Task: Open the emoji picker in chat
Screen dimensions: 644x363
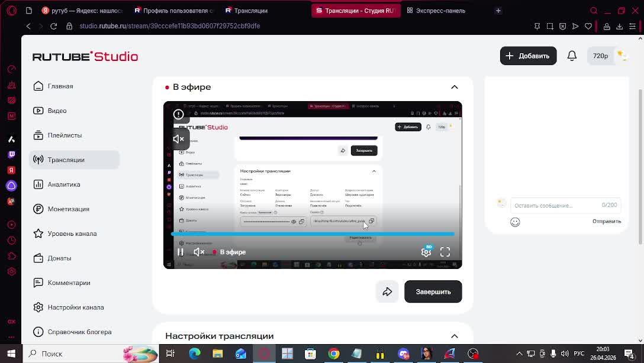Action: coord(515,222)
